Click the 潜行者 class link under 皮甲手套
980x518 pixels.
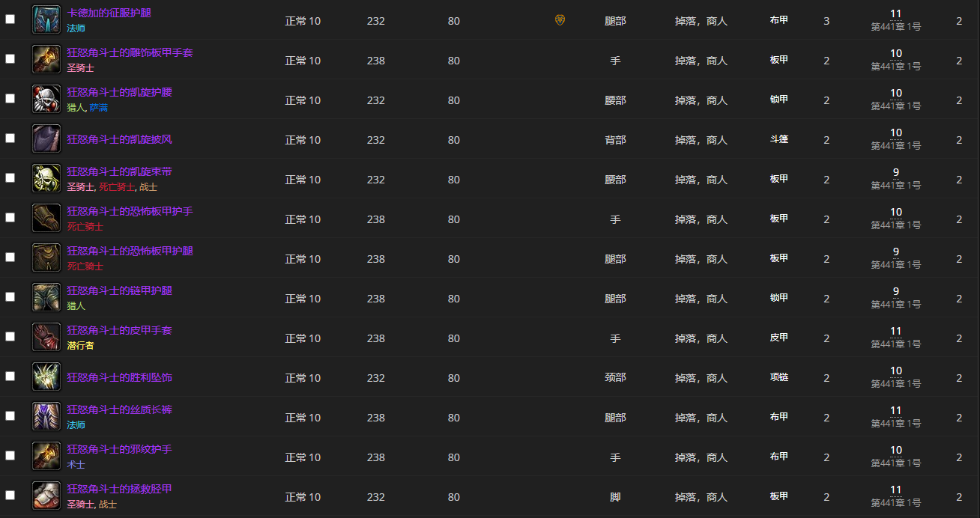(80, 346)
